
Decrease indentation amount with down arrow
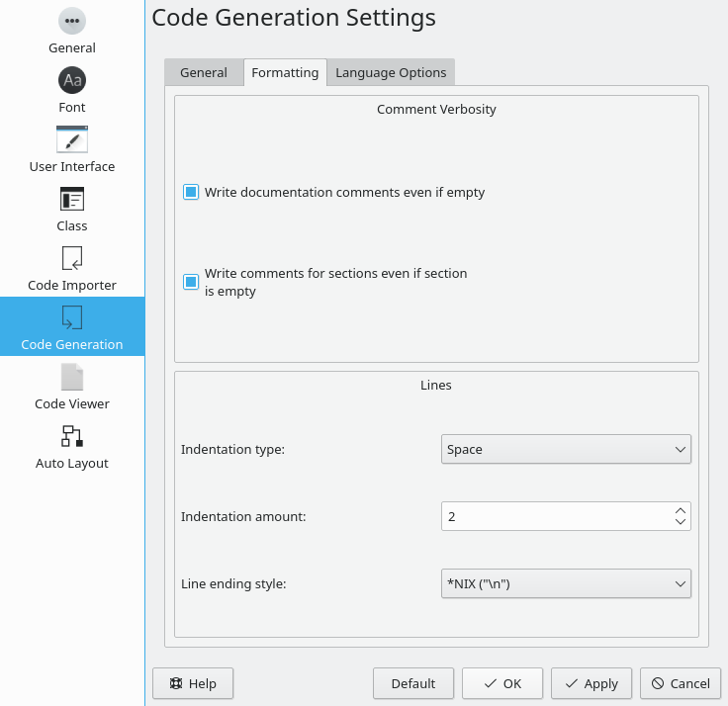pyautogui.click(x=681, y=522)
